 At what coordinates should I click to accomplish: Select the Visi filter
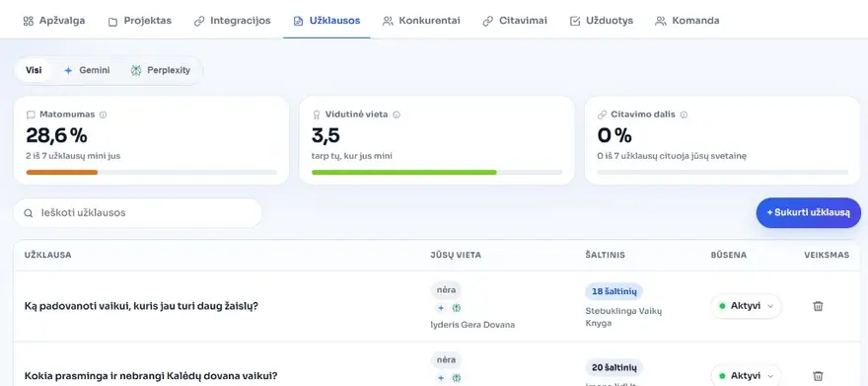[x=34, y=70]
